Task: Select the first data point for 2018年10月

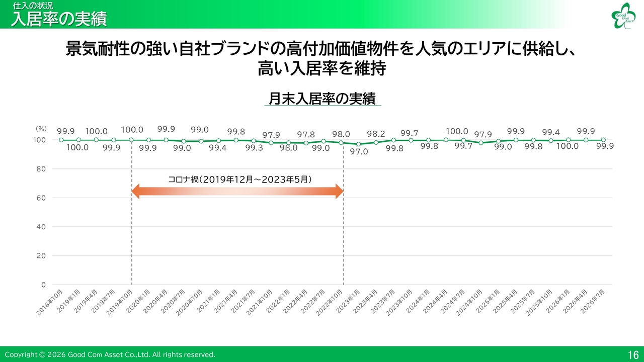Action: [x=61, y=140]
